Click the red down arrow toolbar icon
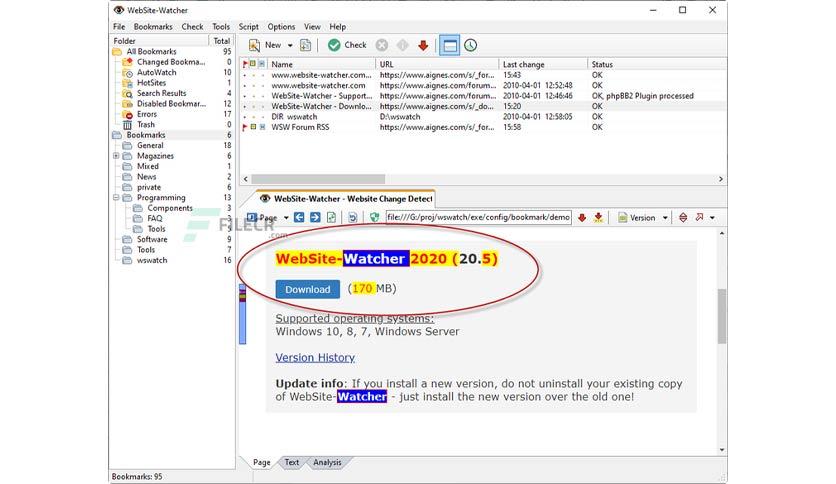 (423, 45)
